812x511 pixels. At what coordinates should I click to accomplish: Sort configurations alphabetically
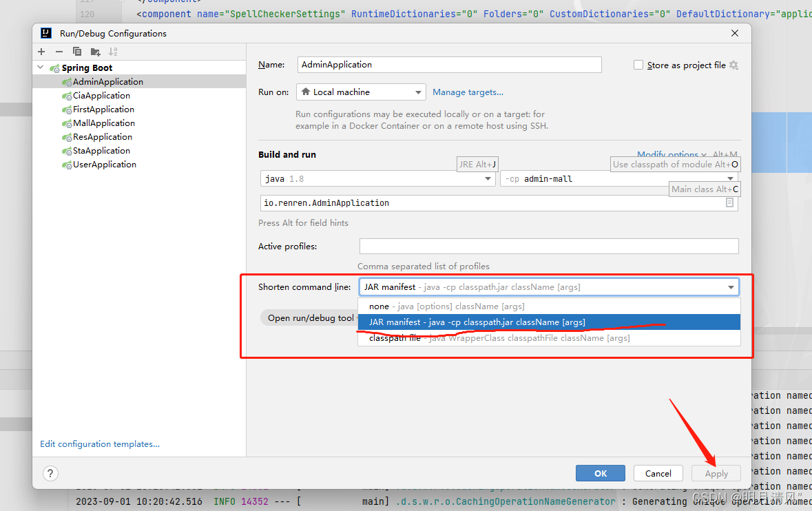tap(113, 51)
